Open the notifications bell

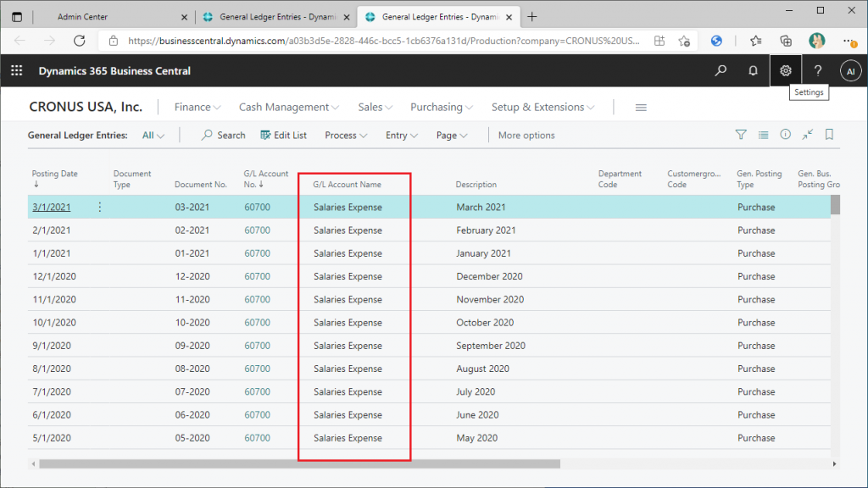tap(753, 71)
